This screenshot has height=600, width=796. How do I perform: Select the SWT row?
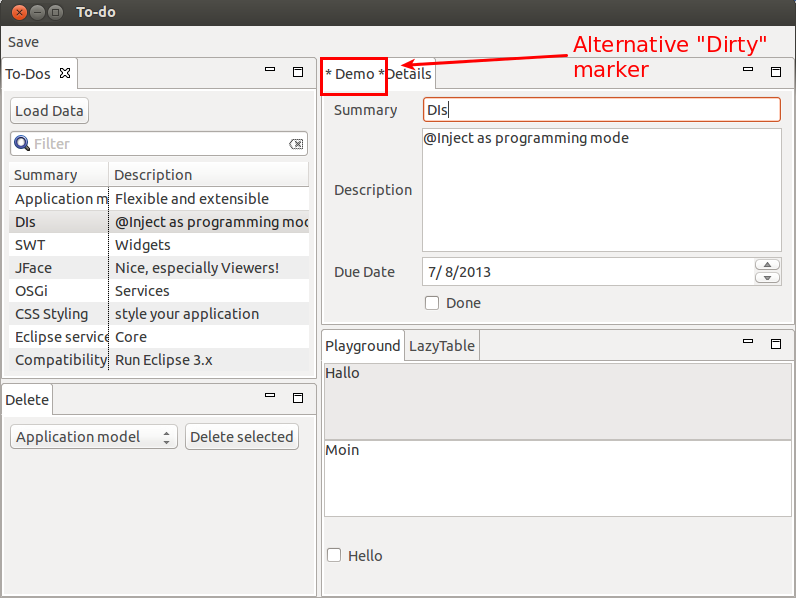coord(159,245)
